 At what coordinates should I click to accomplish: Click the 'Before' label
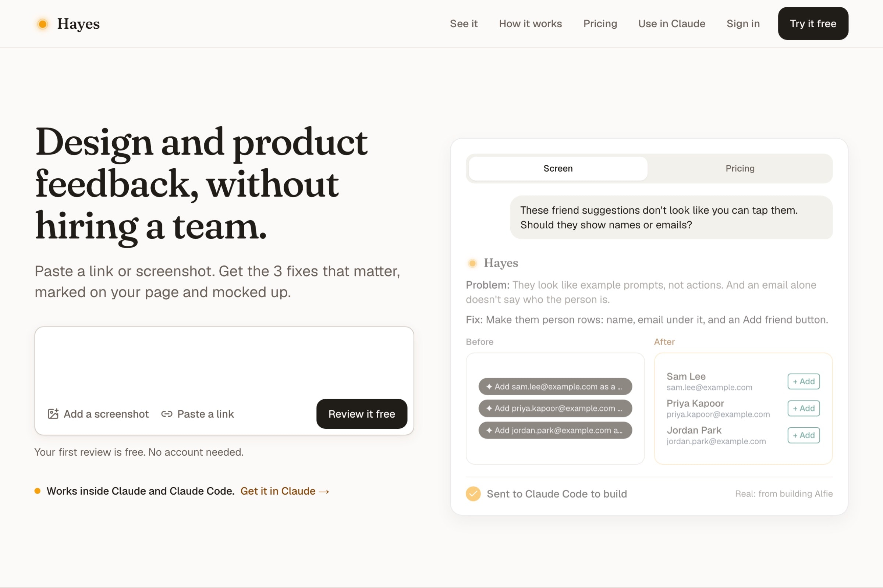(479, 342)
